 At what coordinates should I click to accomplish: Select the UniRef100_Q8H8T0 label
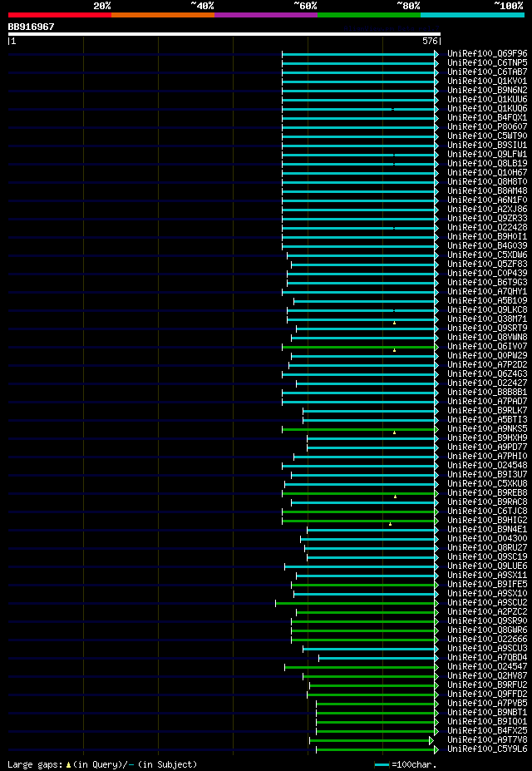pyautogui.click(x=487, y=182)
